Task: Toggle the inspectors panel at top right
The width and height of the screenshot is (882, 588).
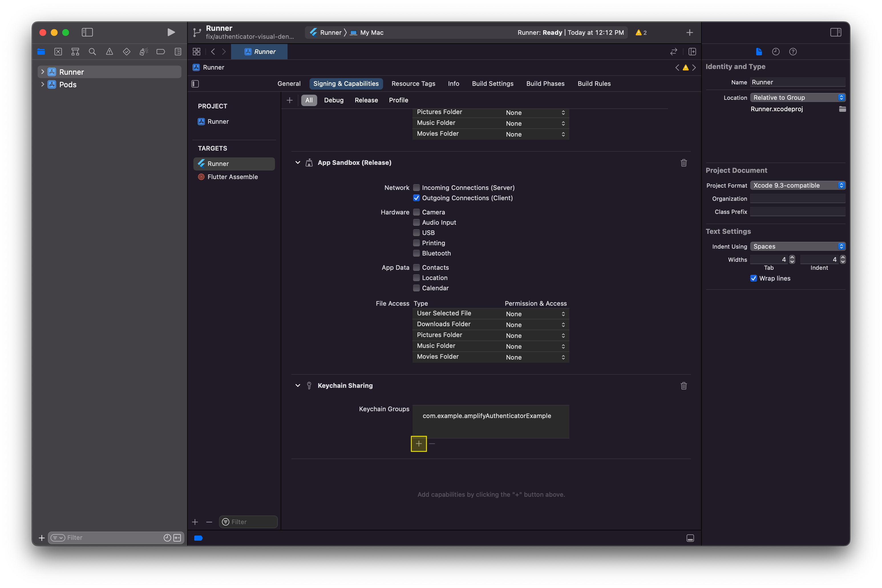Action: coord(836,32)
